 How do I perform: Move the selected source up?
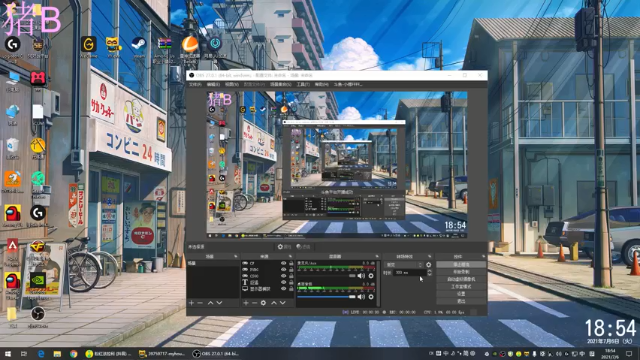273,303
